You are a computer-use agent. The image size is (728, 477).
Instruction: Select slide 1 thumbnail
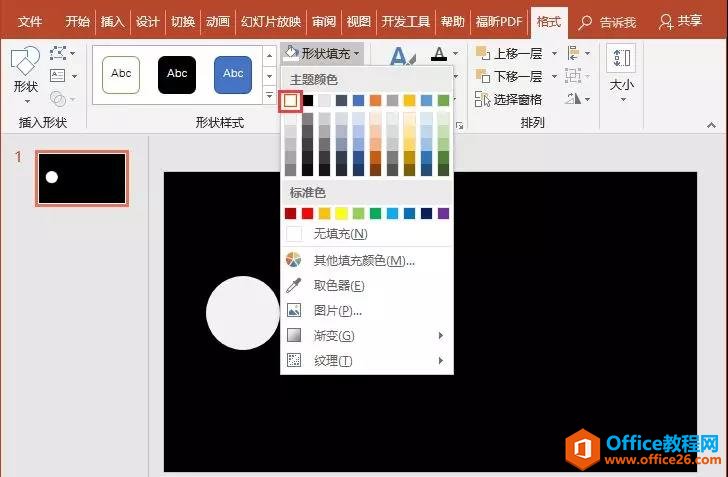(x=82, y=178)
